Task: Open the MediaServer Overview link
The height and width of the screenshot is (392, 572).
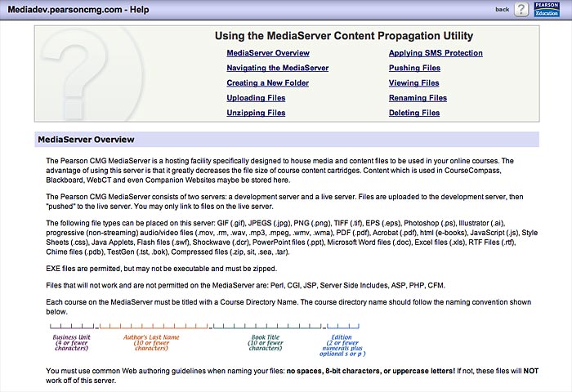Action: [x=268, y=53]
